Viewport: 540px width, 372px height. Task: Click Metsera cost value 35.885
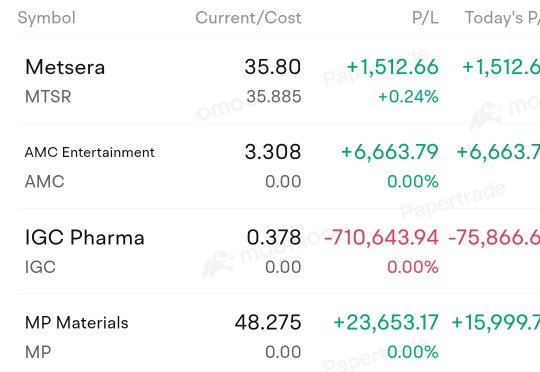click(274, 96)
